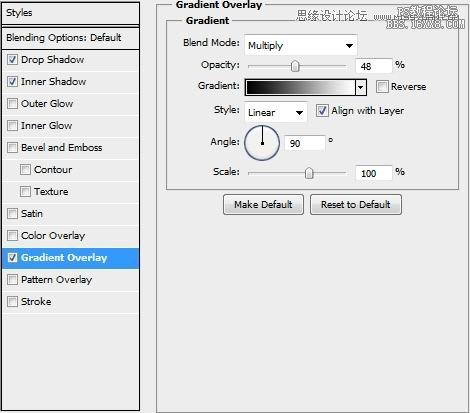Click the Opacity slider handle

coord(295,66)
